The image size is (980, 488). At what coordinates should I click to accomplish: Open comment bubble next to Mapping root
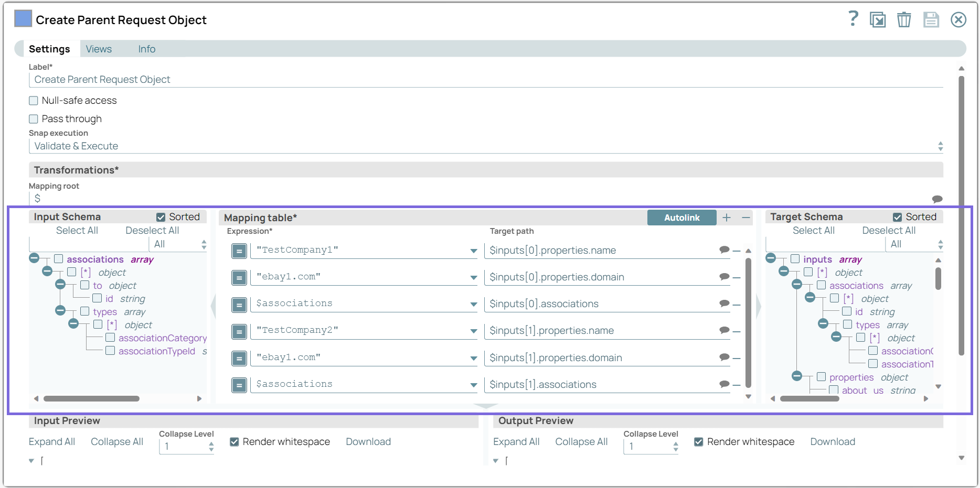click(x=937, y=199)
